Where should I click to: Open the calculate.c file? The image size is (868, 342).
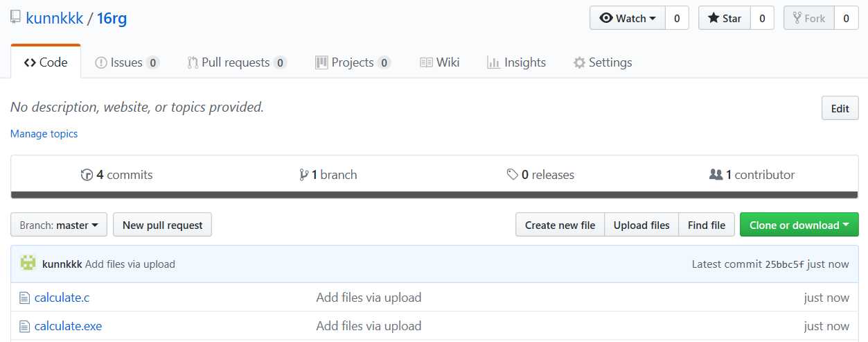62,298
